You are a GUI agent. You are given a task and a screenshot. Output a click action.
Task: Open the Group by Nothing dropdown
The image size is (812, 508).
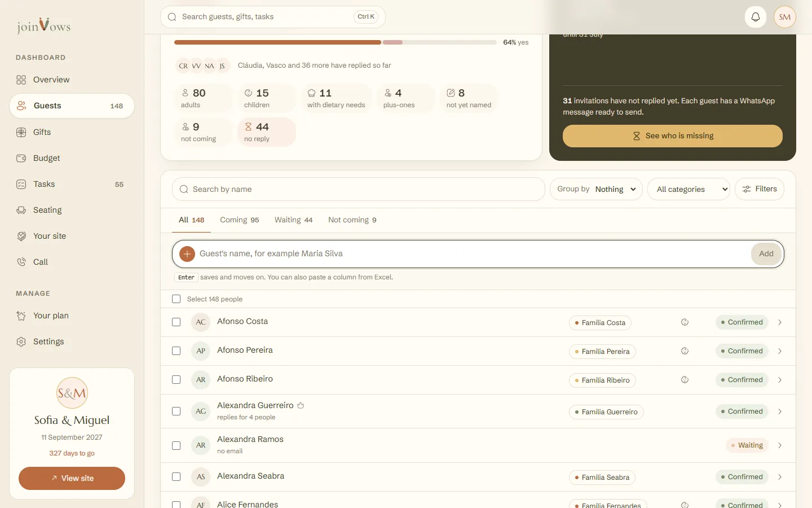click(596, 189)
